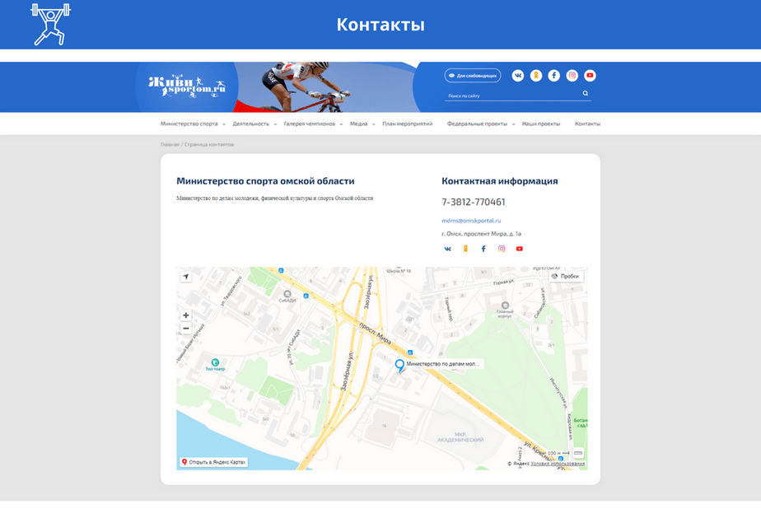Image resolution: width=761 pixels, height=532 pixels.
Task: Zoom in the map with plus button
Action: 186,315
